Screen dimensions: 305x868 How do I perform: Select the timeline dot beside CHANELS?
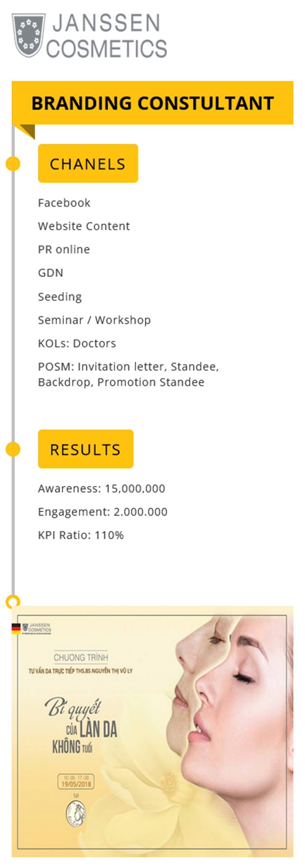pos(13,164)
